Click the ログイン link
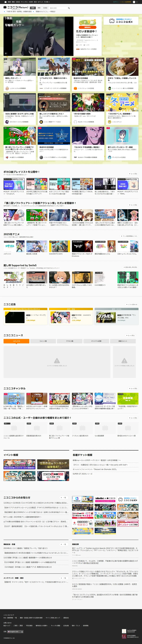Image resolution: width=142 pixels, height=644 pixels. click(x=116, y=2)
